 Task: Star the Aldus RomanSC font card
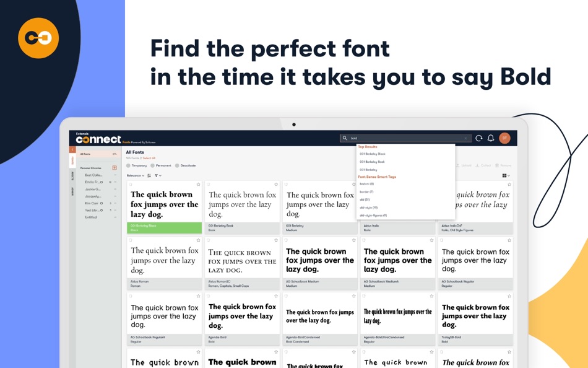tap(276, 240)
